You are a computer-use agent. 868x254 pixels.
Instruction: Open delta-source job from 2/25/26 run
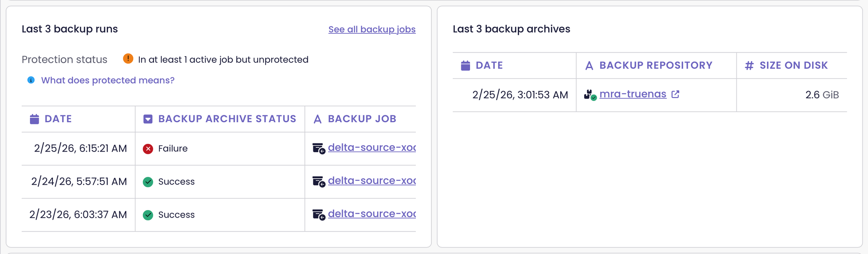click(x=372, y=148)
